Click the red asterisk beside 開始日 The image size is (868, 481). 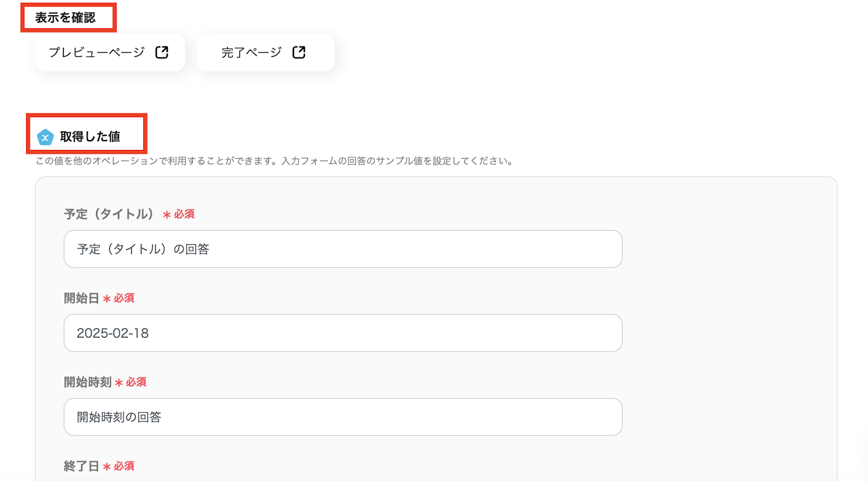pos(107,299)
